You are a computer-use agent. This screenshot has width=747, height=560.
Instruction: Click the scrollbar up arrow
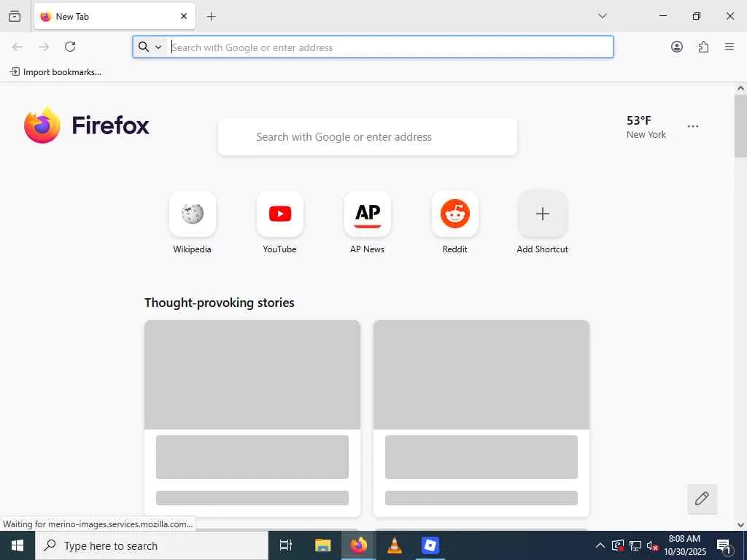point(740,88)
